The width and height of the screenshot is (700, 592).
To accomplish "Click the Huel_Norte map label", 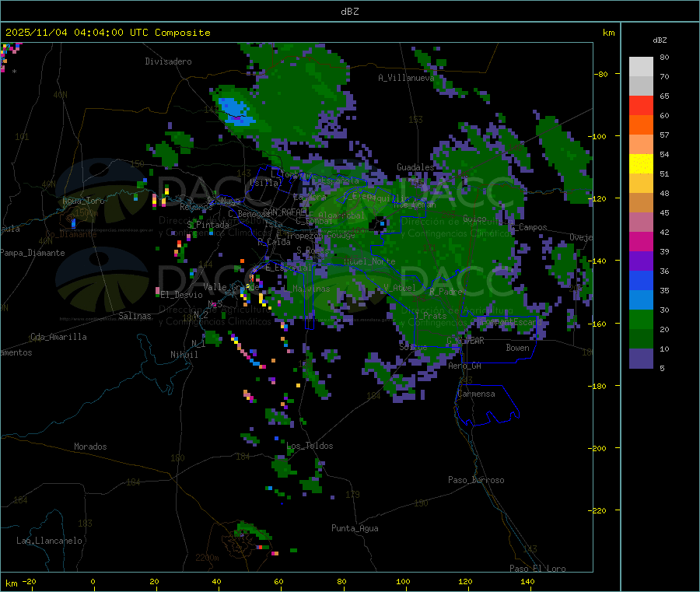I will 369,261.
